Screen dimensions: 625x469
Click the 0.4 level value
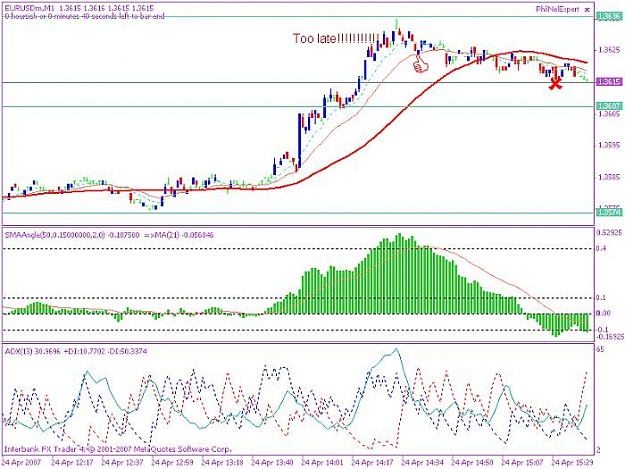tap(601, 249)
